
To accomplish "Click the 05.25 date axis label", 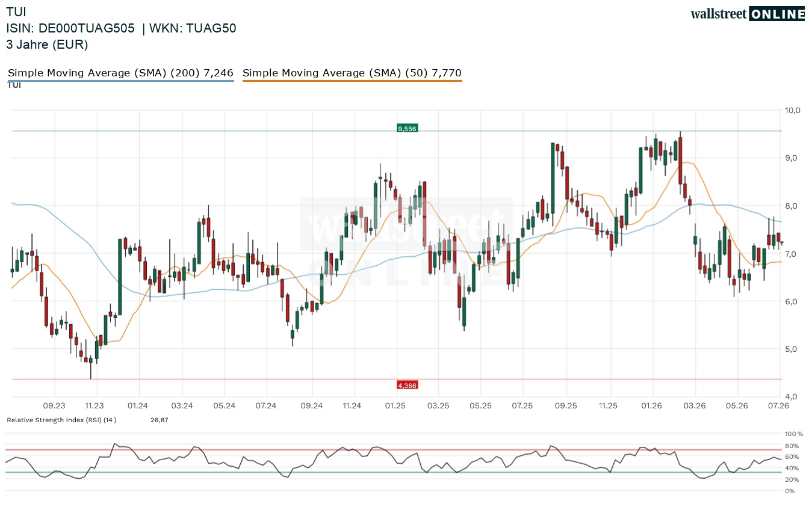I will [x=481, y=406].
